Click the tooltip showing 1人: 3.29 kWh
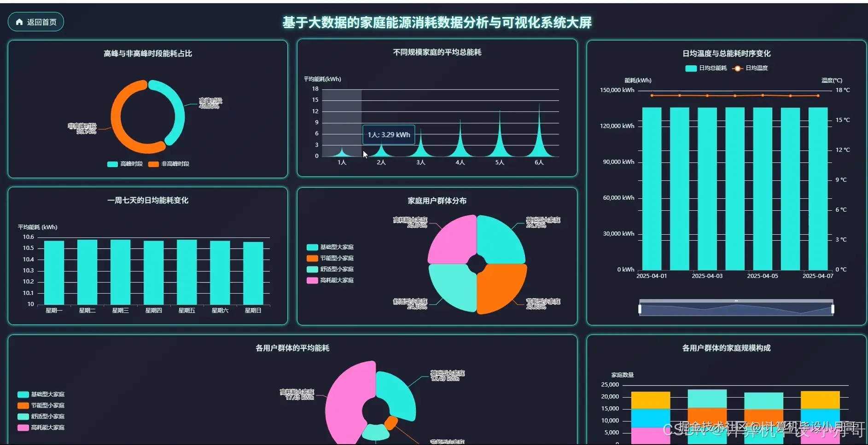 388,134
